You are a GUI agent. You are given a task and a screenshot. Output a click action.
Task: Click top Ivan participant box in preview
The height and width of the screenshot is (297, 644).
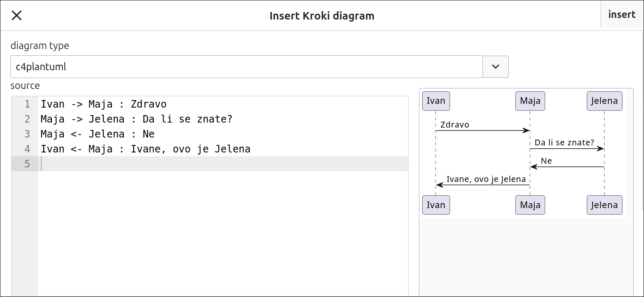[436, 101]
